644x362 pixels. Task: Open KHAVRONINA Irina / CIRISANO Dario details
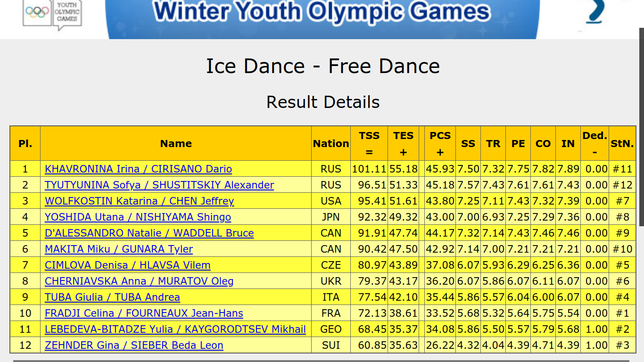click(x=138, y=169)
